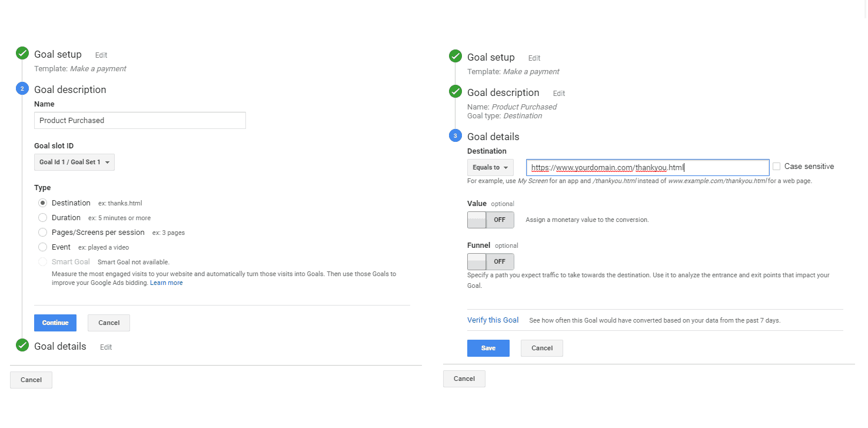Click 'ex: thanks.html' hint text

click(x=120, y=203)
